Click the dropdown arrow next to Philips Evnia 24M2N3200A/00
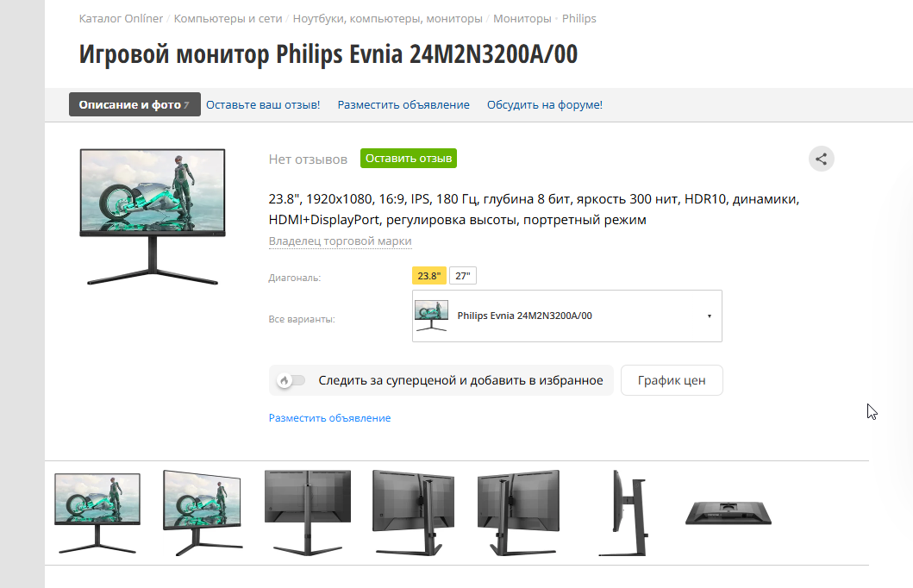913x588 pixels. coord(710,316)
